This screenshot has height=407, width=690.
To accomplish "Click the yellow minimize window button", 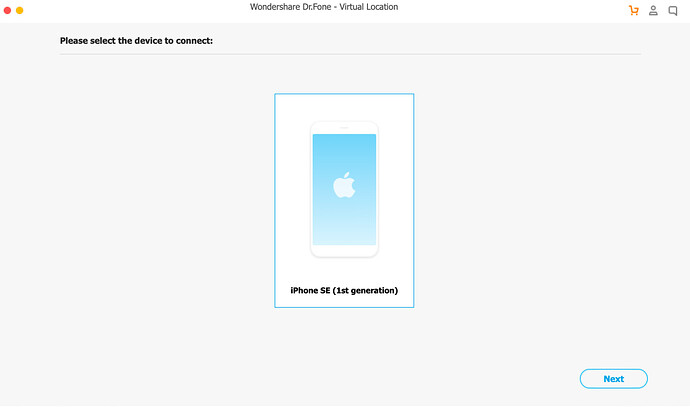I will point(19,10).
